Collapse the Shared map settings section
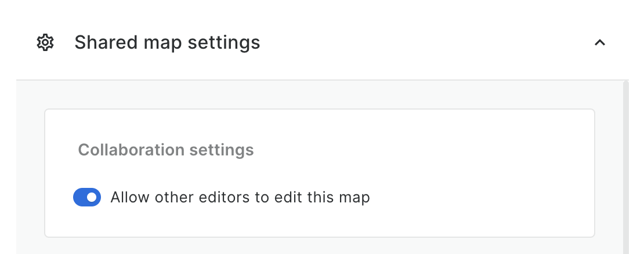 (x=600, y=42)
